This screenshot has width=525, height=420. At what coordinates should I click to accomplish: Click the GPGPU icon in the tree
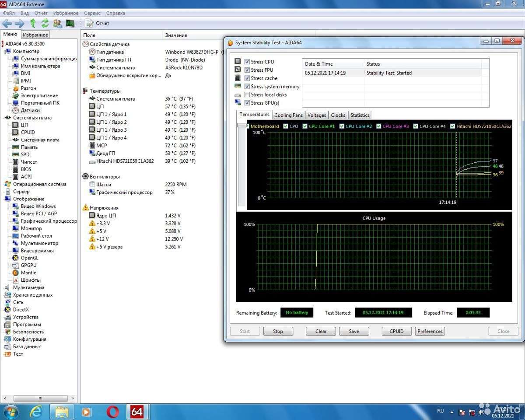(16, 265)
